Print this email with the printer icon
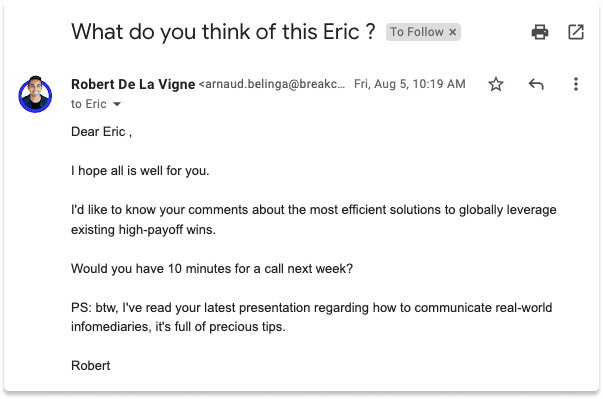This screenshot has height=399, width=603. point(540,32)
